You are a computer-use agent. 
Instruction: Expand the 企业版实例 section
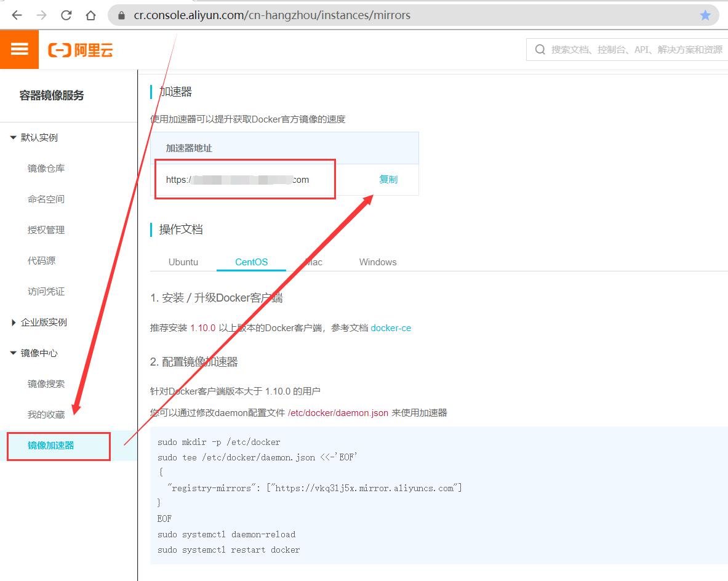(x=14, y=323)
